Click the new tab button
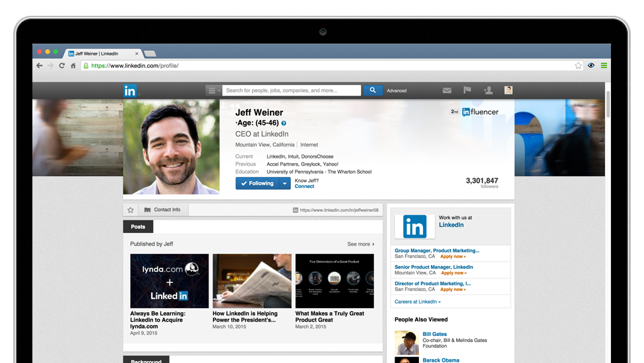The image size is (644, 363). [150, 54]
